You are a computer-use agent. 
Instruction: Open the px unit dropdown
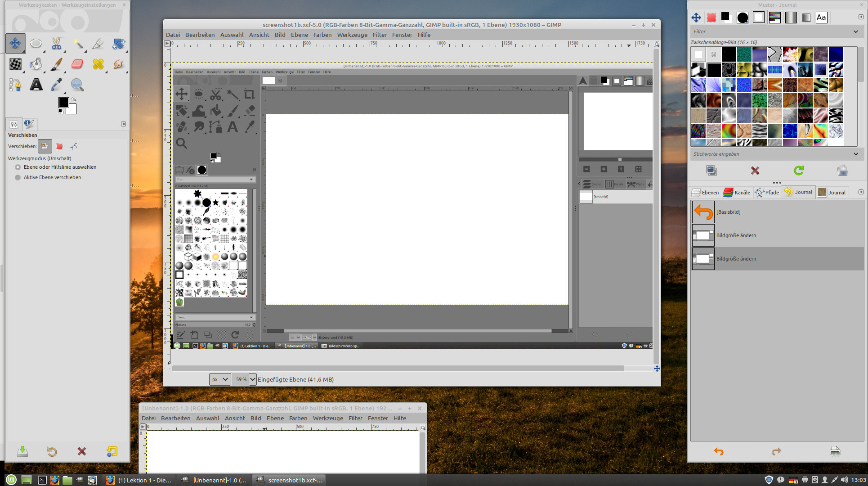[220, 379]
